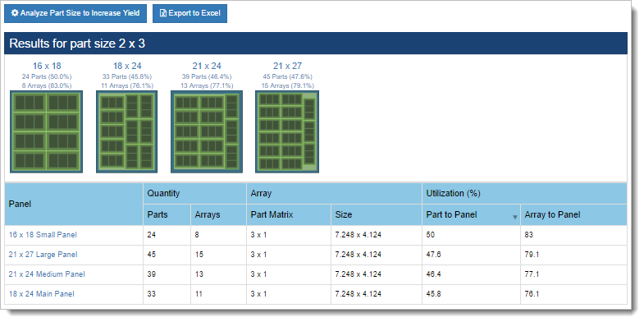Click Array to Panel value 76.1
Viewport: 644px width, 322px height.
[532, 294]
